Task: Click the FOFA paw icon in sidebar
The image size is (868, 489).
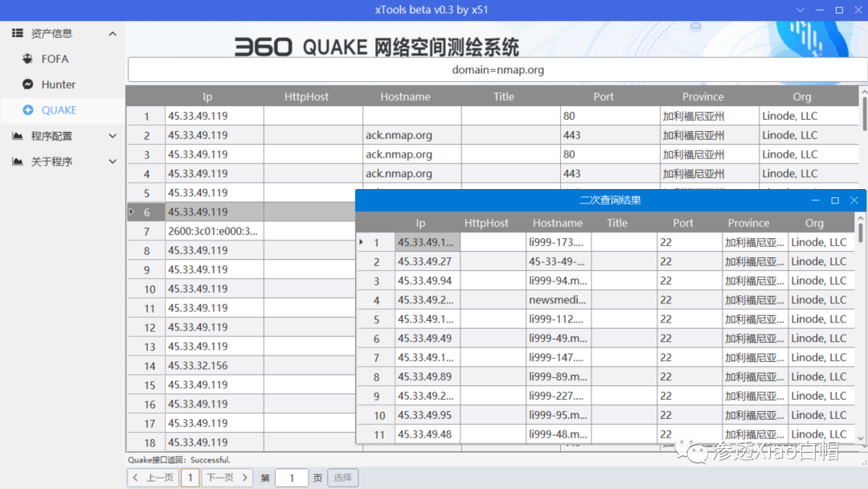Action: point(27,59)
